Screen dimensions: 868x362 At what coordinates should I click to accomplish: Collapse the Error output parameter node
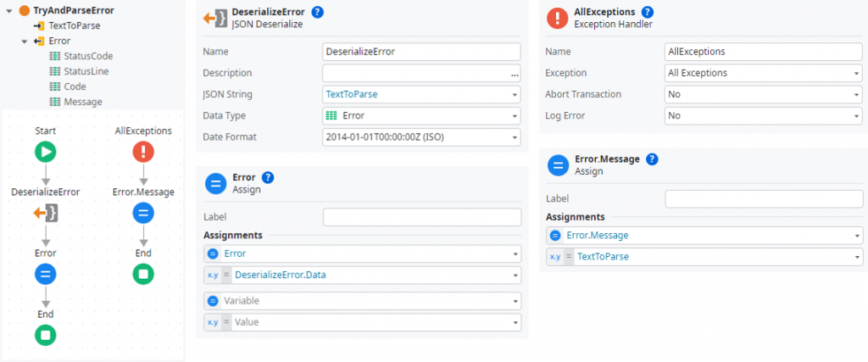25,41
